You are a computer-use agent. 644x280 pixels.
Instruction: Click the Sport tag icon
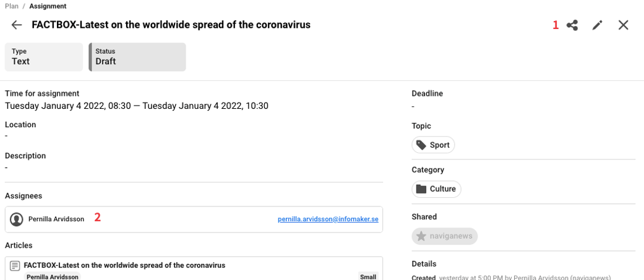point(421,145)
